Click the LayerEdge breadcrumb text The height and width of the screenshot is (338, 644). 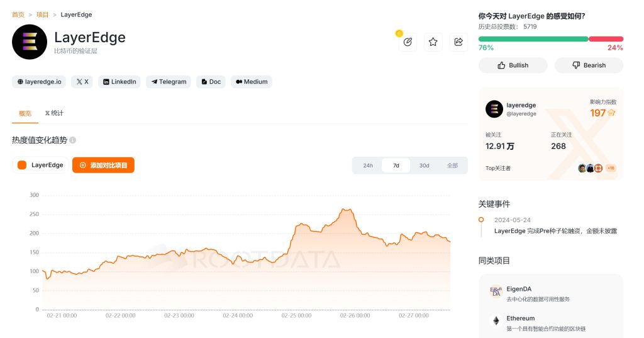pos(76,15)
